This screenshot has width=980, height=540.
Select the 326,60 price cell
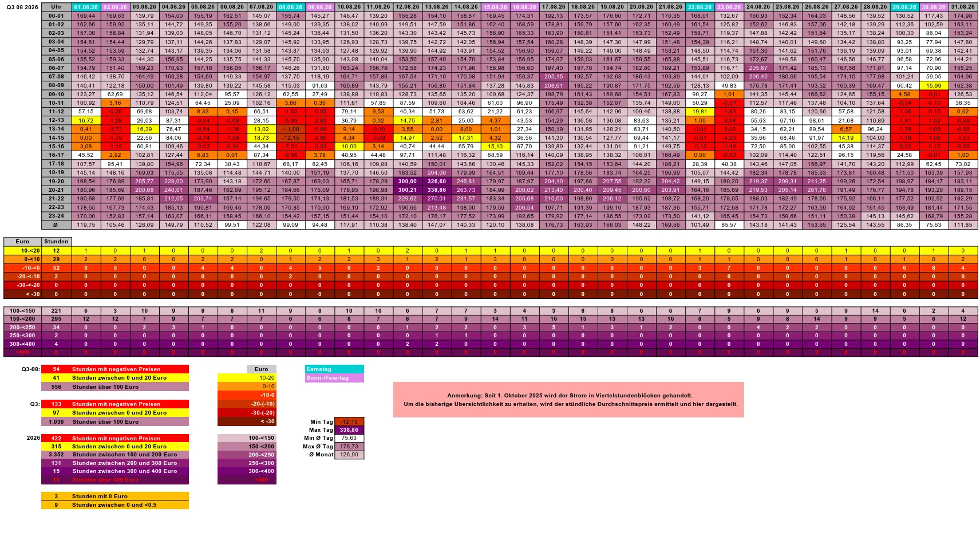(x=437, y=182)
